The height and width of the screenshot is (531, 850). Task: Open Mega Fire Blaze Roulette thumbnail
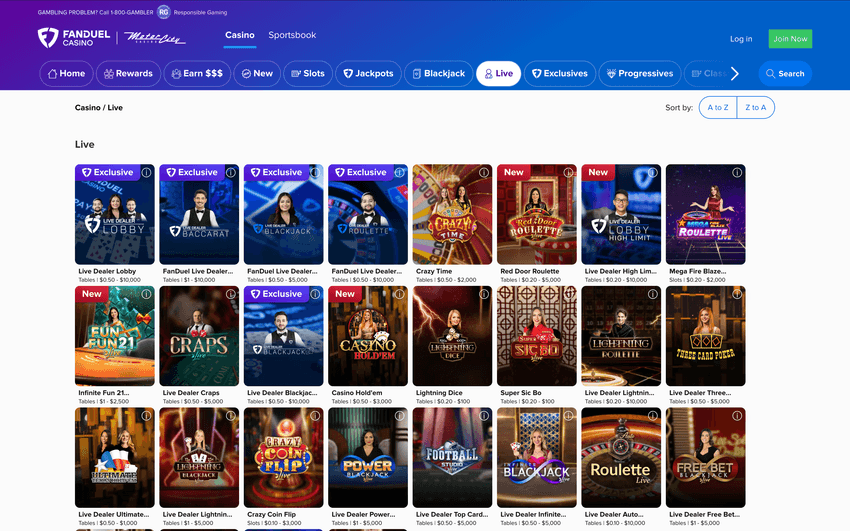(706, 215)
